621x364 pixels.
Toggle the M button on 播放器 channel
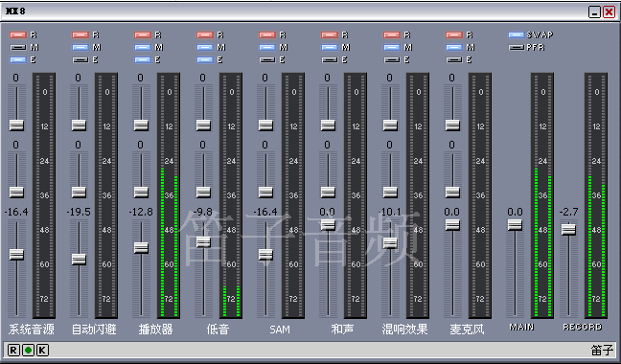tap(142, 48)
